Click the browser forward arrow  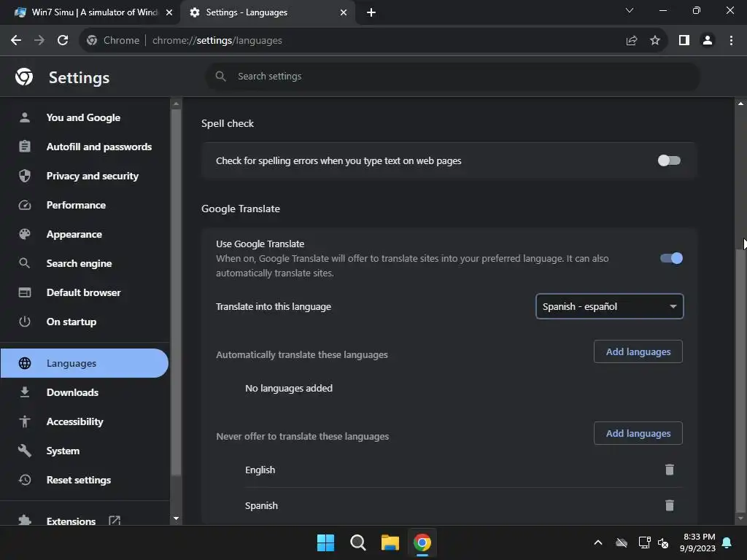tap(39, 41)
